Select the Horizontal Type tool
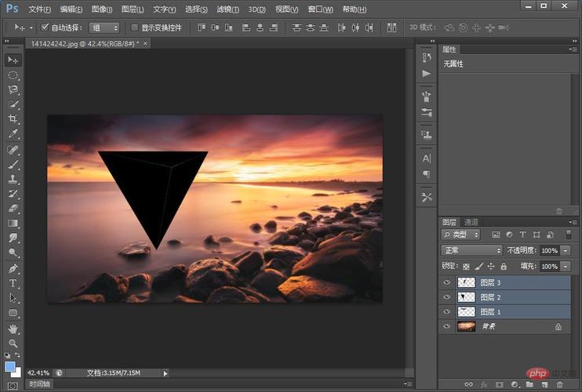This screenshot has height=392, width=582. [x=13, y=283]
